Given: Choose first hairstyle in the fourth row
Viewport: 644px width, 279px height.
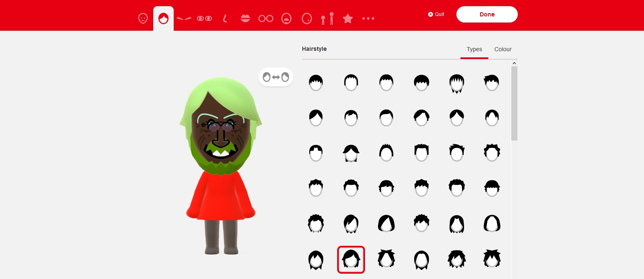Looking at the screenshot, I should point(316,188).
